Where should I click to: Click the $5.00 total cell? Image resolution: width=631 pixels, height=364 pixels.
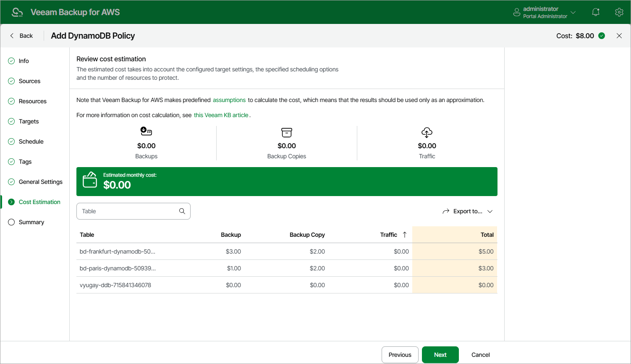pos(486,251)
